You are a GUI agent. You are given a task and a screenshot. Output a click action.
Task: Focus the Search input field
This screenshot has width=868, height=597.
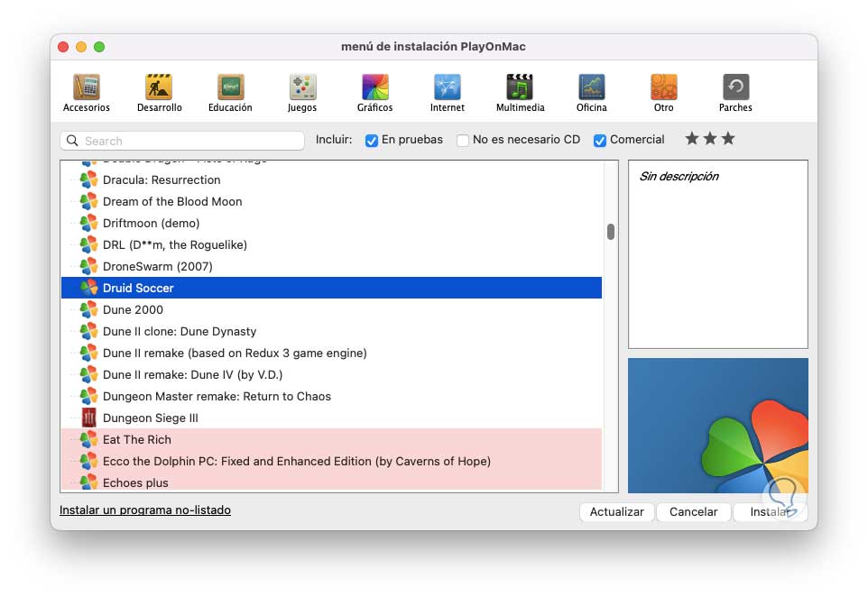(182, 141)
